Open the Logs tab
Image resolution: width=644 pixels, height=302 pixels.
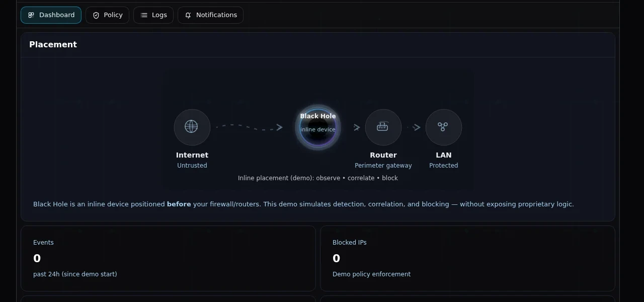[153, 15]
